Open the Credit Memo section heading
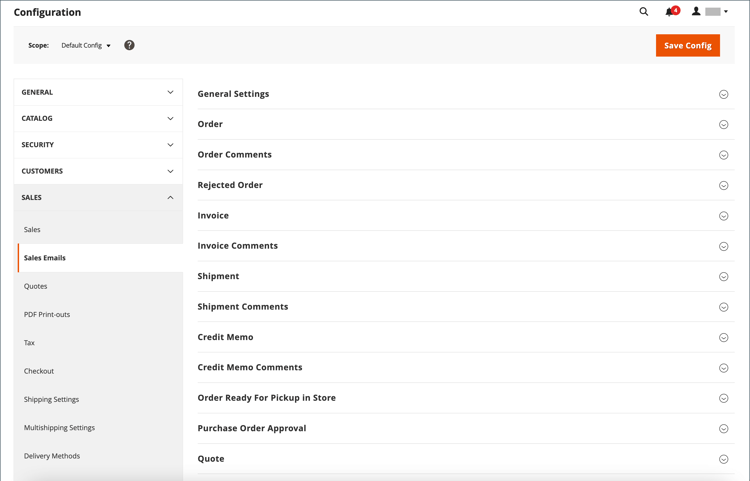Screen dimensions: 750x481 coord(226,337)
